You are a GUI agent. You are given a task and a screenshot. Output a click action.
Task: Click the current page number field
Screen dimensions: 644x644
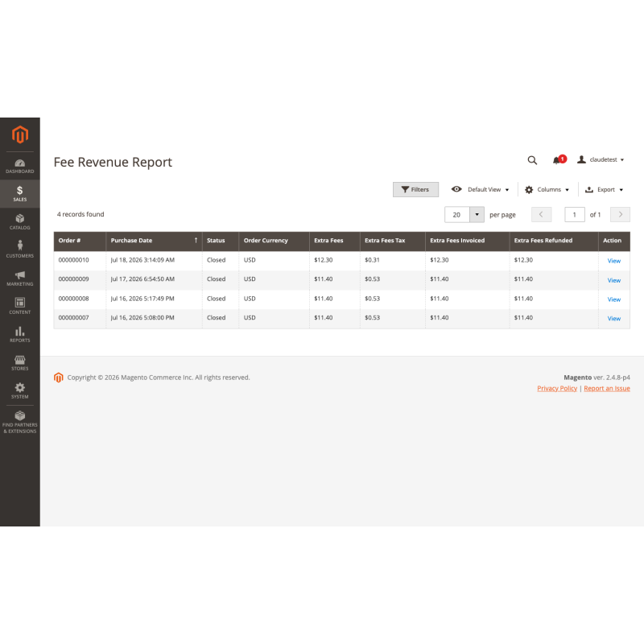coord(574,214)
